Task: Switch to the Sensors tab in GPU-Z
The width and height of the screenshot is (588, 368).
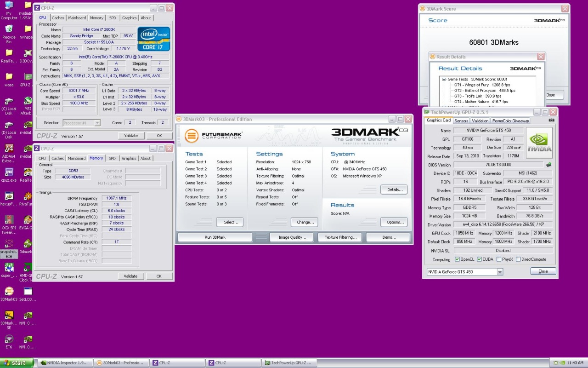Action: pos(461,121)
